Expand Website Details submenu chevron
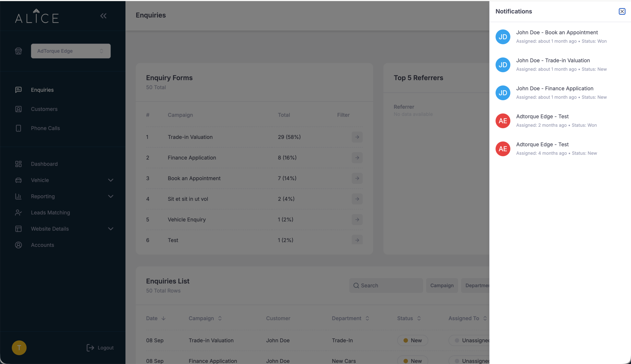 [111, 229]
